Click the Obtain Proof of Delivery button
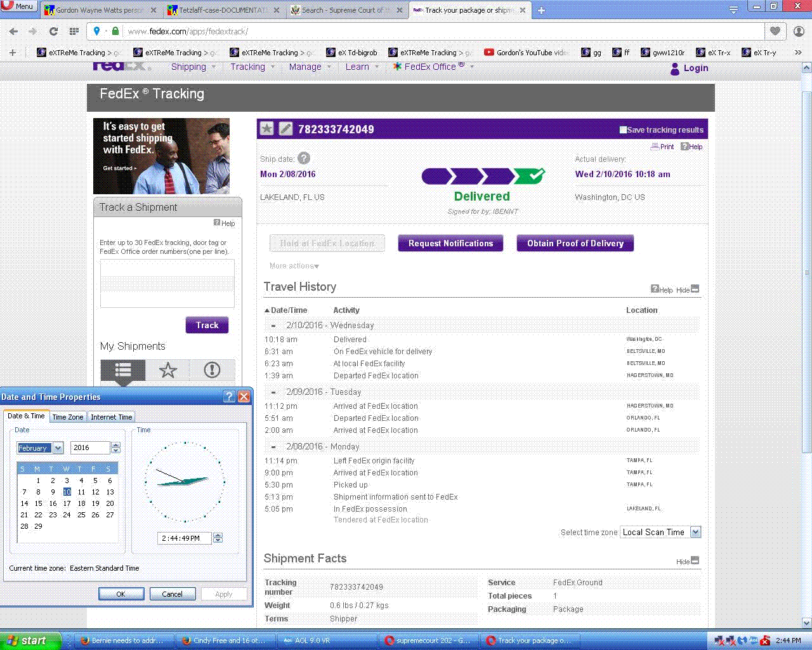The image size is (812, 650). 575,243
